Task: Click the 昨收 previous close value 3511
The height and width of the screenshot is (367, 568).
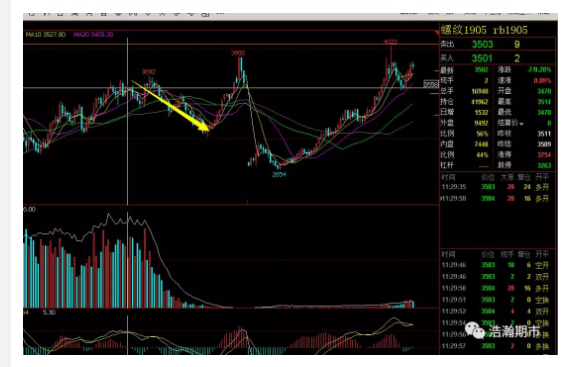Action: [544, 134]
